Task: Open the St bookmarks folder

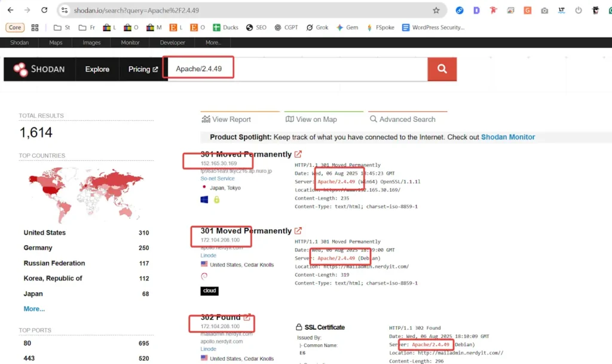Action: 62,27
